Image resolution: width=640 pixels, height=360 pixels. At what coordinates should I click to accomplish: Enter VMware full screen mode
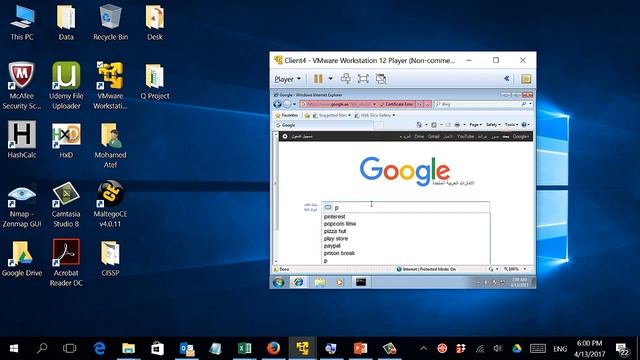[363, 79]
